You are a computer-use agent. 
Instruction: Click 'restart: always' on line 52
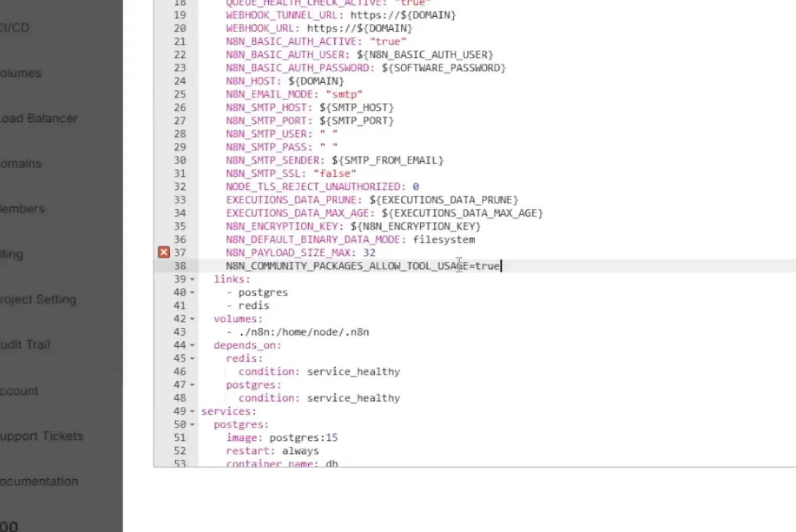[272, 451]
